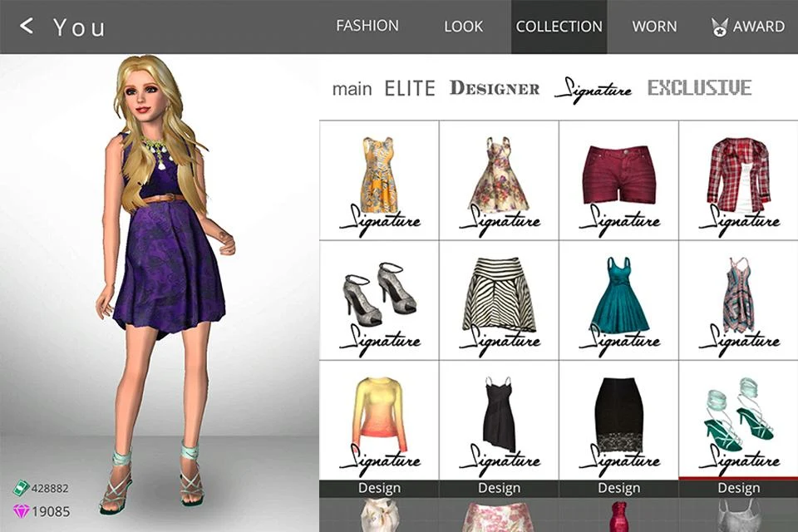Click the gem balance 19085
798x532 pixels.
[51, 511]
